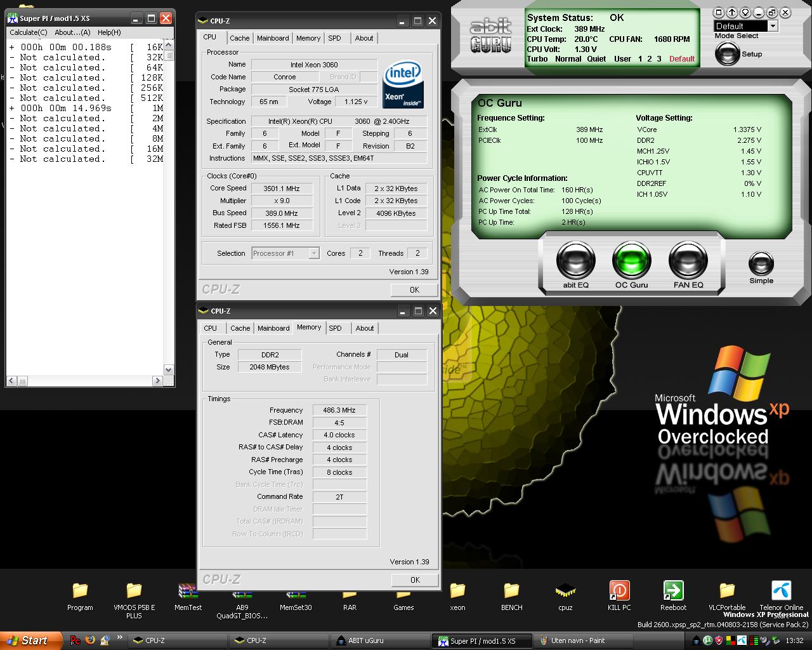Click the Core Speed value 3501.1 MHz
Image resolution: width=812 pixels, height=650 pixels.
282,189
